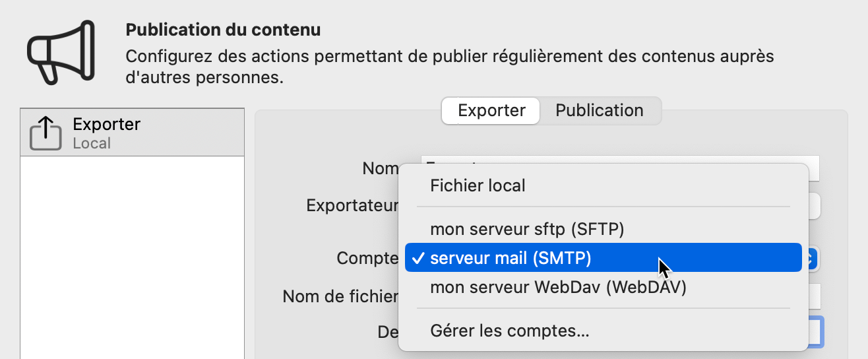Choose Fichier local from the menu
This screenshot has height=359, width=868.
478,185
